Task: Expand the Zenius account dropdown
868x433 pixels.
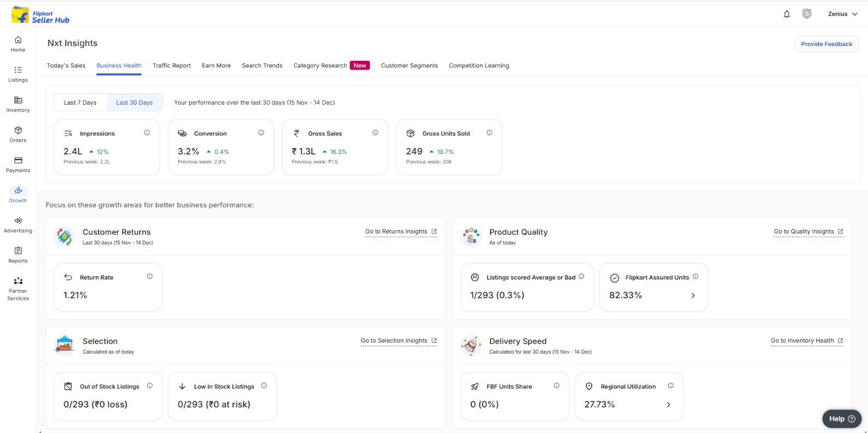Action: 842,14
